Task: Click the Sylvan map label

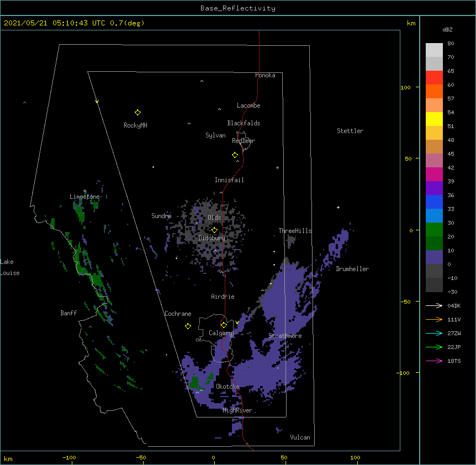Action: (215, 135)
